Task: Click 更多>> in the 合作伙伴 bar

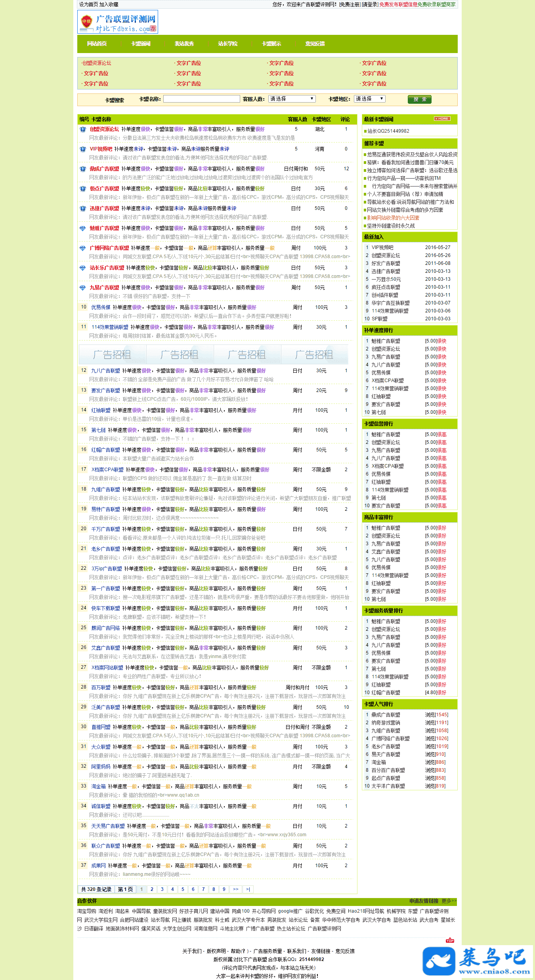Action: pos(449,901)
